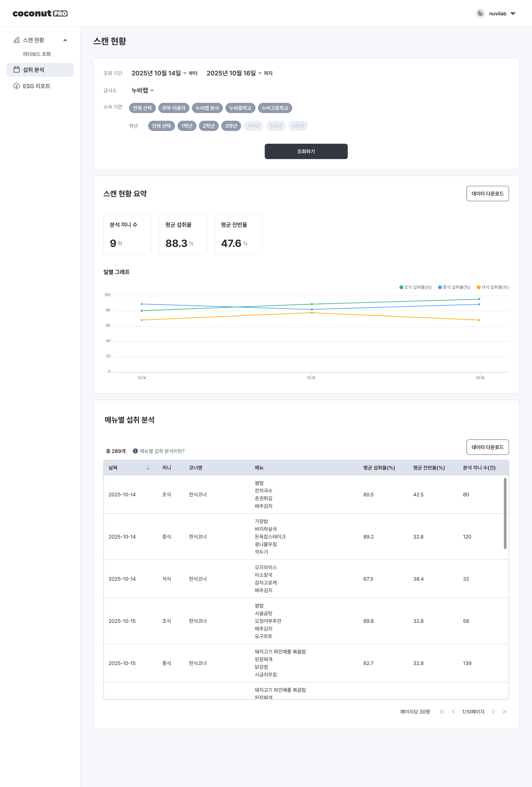
Task: Open the 리더보드 조회 menu item
Action: tap(37, 54)
